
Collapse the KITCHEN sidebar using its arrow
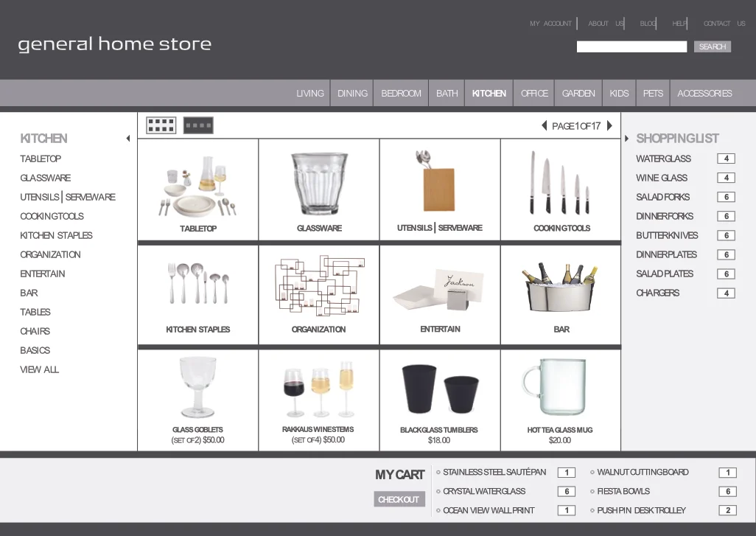click(127, 138)
